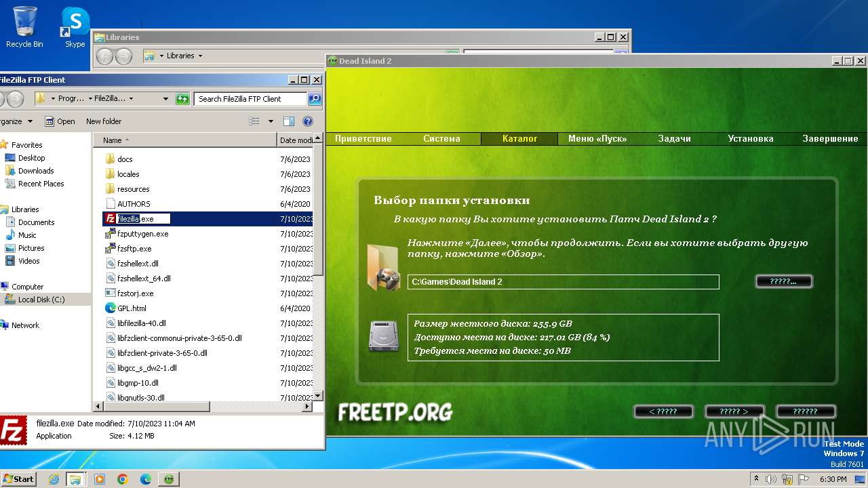Click the Dead Island installer taskbar icon

click(x=169, y=479)
